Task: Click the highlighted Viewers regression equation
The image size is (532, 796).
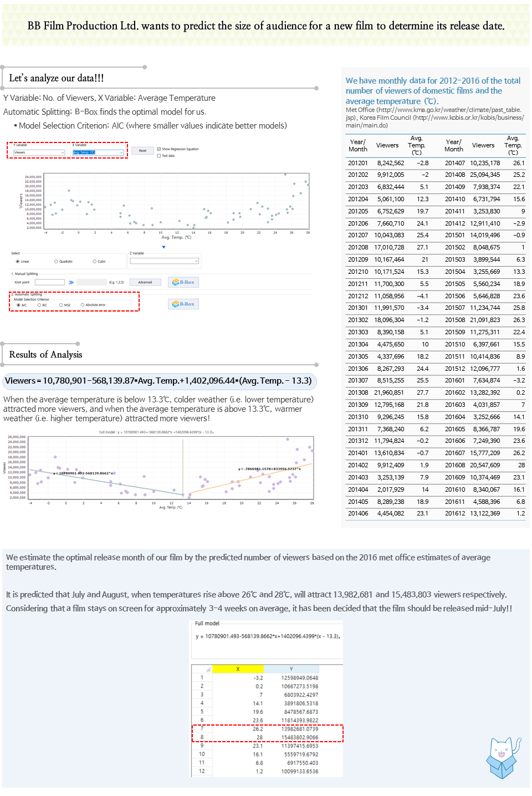Action: (x=159, y=381)
